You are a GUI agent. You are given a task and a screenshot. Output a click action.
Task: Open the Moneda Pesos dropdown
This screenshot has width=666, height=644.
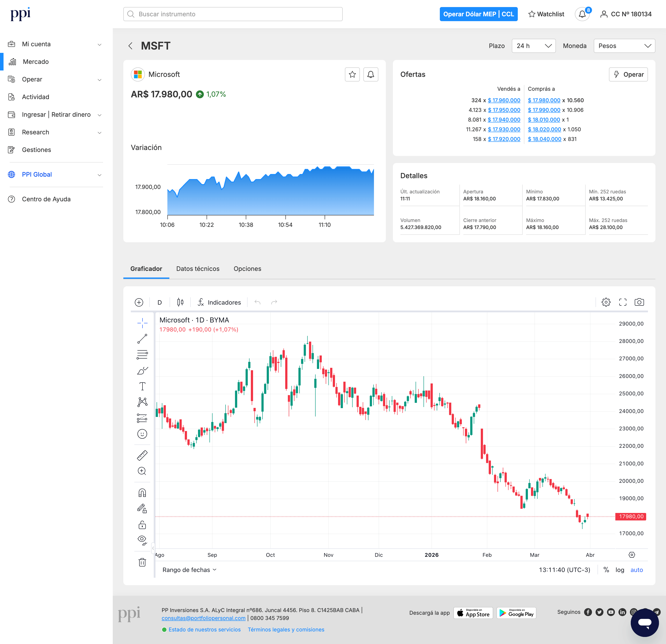(x=624, y=46)
